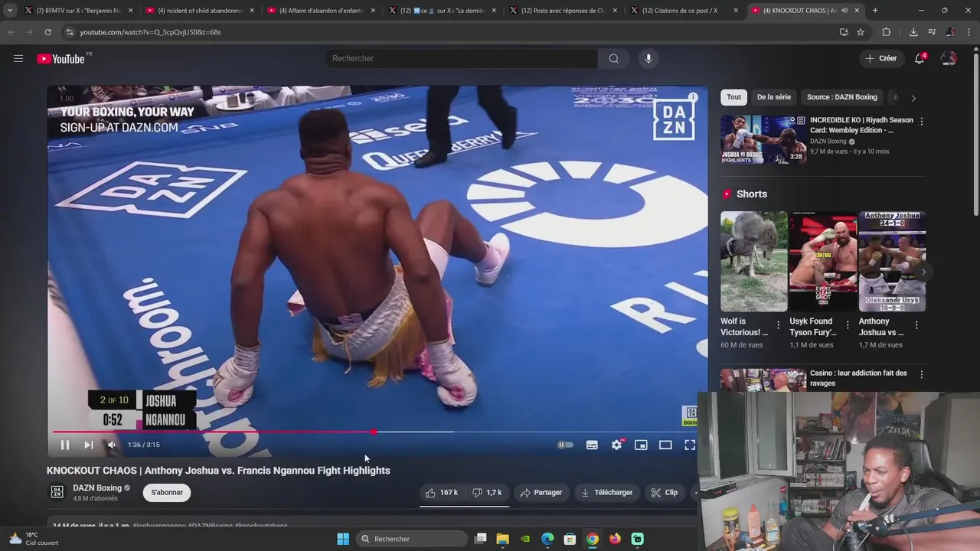Click the search magnifier button
The width and height of the screenshot is (980, 551).
point(614,58)
